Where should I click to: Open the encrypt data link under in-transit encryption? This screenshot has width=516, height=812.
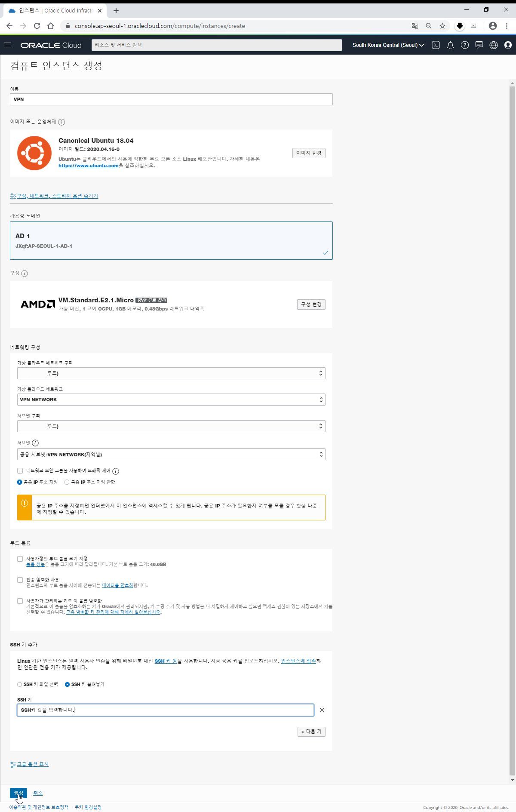(x=117, y=585)
